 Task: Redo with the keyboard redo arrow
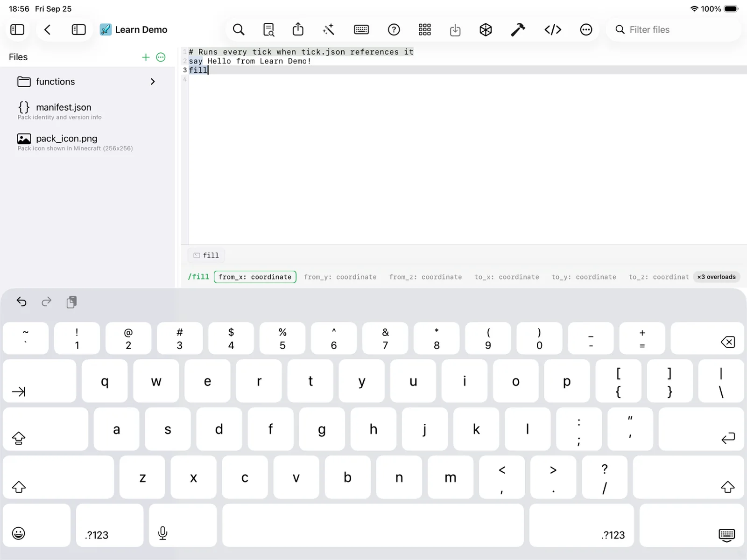46,302
